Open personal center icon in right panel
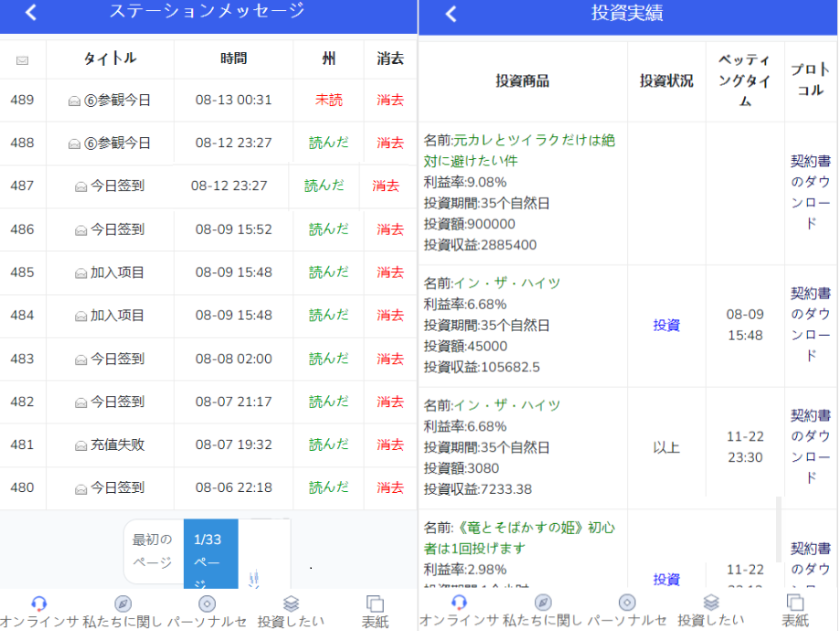Viewport: 840px width, 631px height. tap(627, 603)
